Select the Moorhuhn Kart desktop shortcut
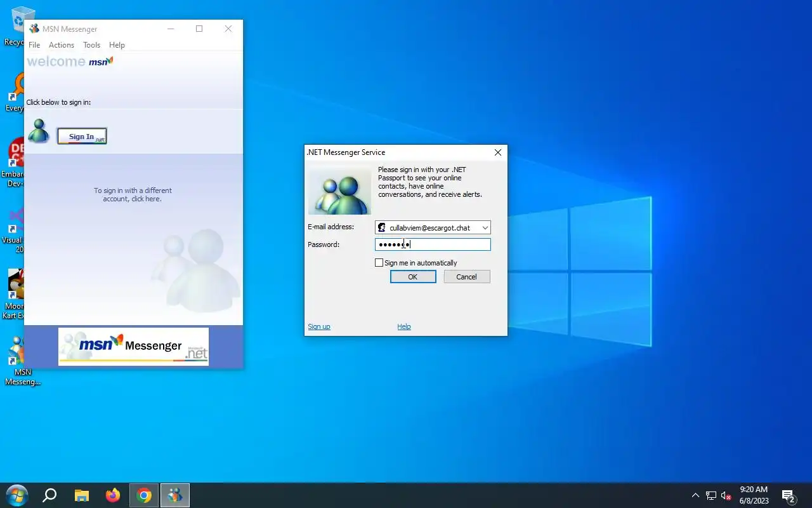 pyautogui.click(x=15, y=294)
